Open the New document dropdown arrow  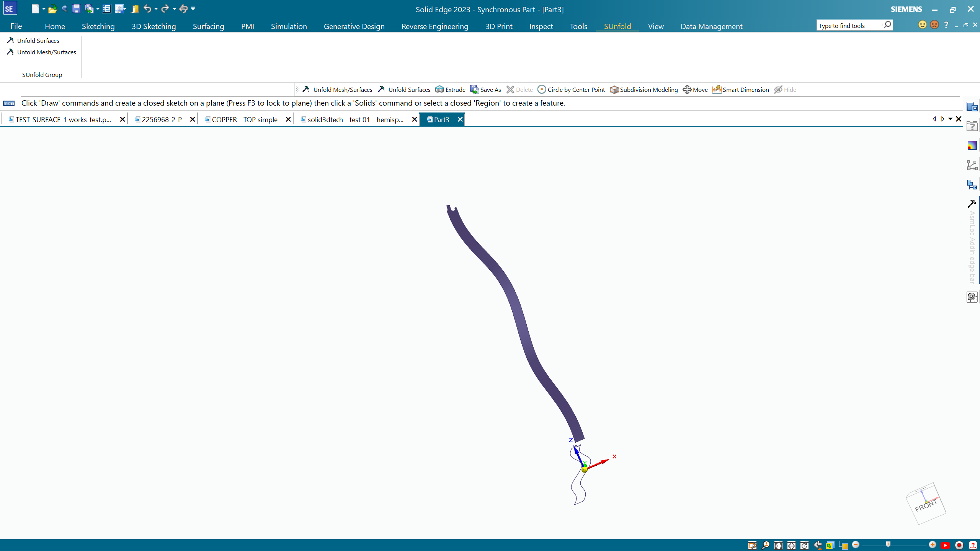pyautogui.click(x=44, y=9)
